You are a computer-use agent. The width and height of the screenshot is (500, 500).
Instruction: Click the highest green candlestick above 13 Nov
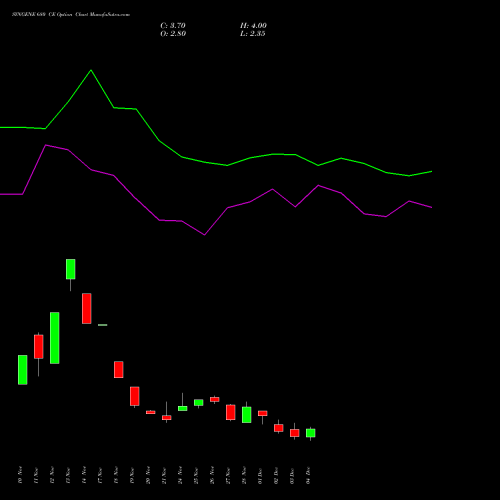(x=71, y=269)
